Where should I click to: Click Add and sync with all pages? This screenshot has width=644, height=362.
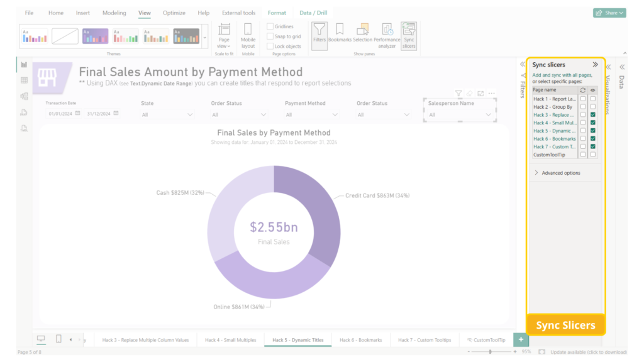tap(562, 75)
